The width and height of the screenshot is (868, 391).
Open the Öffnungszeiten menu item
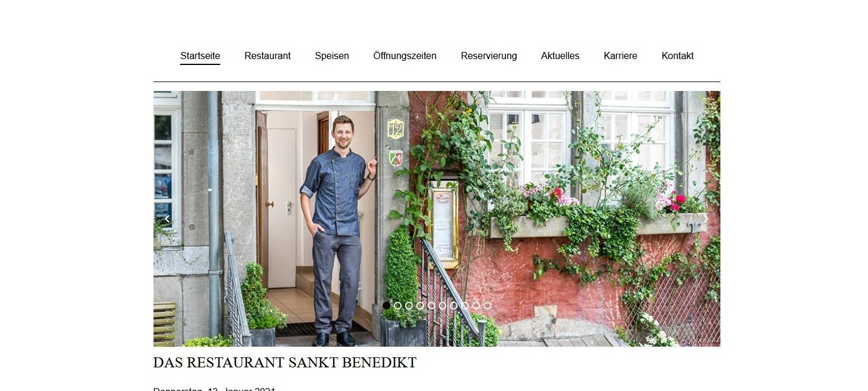point(405,56)
